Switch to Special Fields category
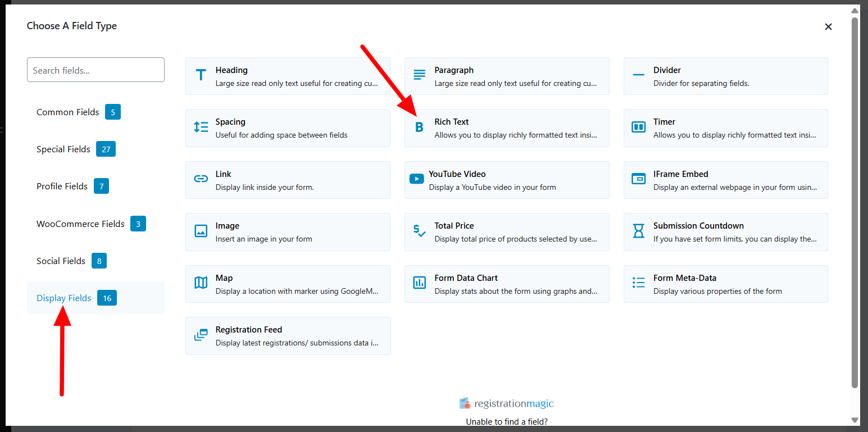The height and width of the screenshot is (432, 868). (x=63, y=149)
